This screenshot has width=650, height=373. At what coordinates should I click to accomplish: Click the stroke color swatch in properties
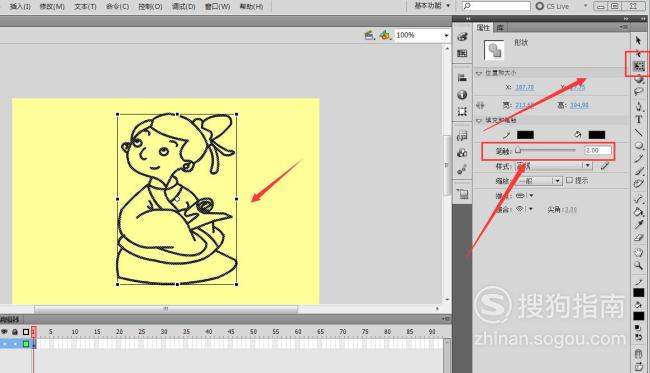click(x=525, y=135)
